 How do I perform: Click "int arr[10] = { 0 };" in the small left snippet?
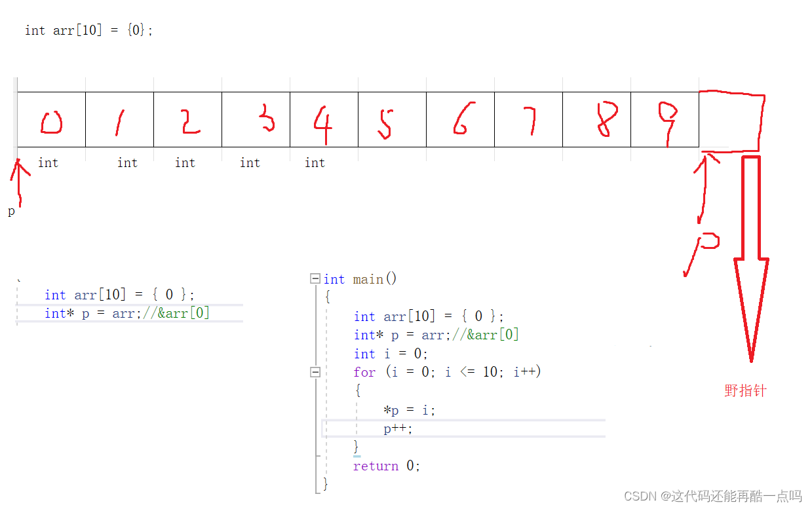click(119, 295)
